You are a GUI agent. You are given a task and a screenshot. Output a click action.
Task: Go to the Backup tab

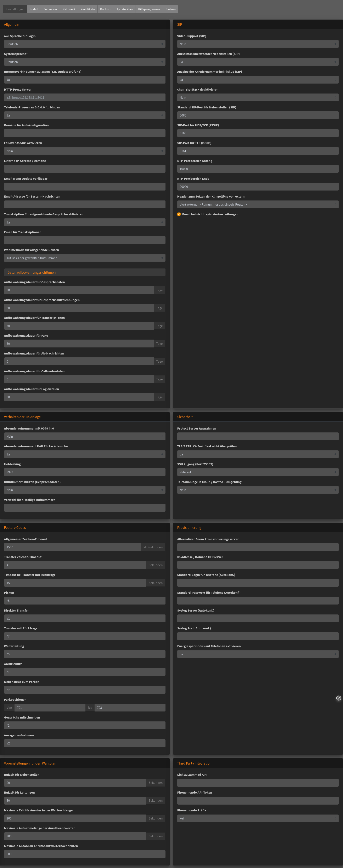(105, 9)
